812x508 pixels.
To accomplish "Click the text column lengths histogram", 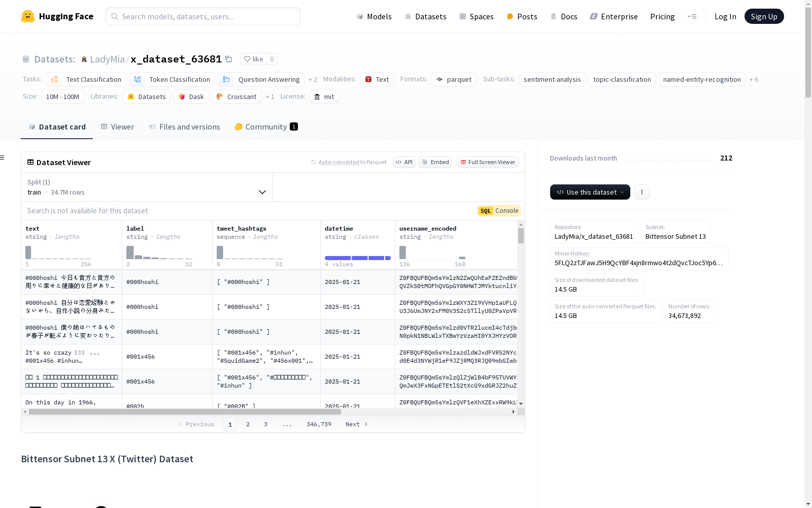I will tap(58, 252).
